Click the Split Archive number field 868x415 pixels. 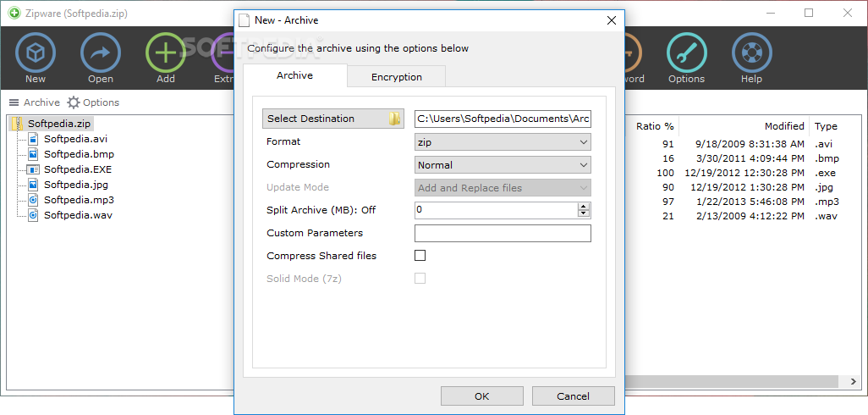[x=496, y=210]
